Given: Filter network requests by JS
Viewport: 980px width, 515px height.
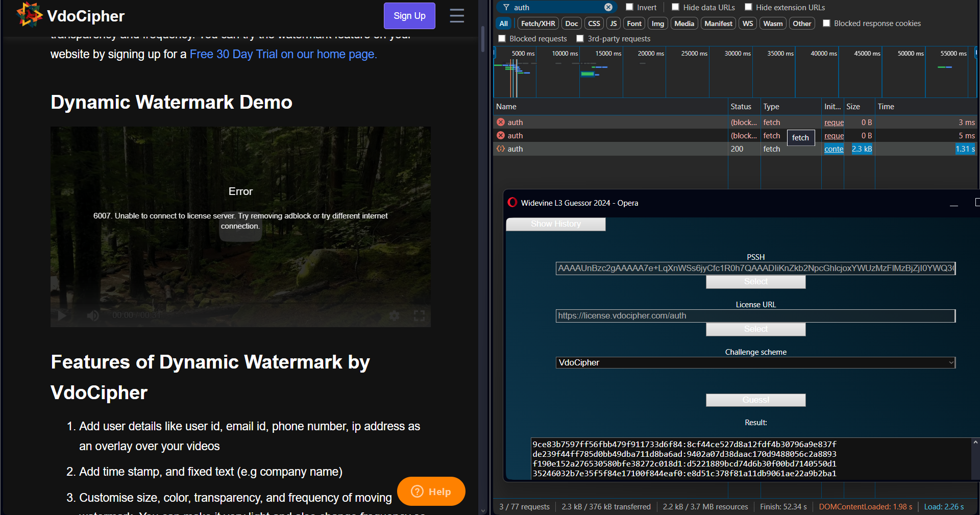Looking at the screenshot, I should click(x=614, y=23).
